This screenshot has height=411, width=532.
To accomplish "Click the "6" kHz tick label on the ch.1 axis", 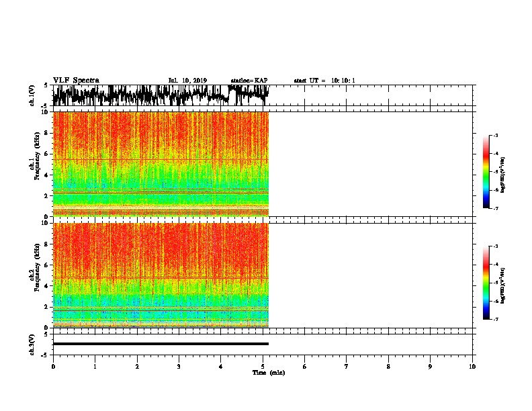I will [46, 154].
